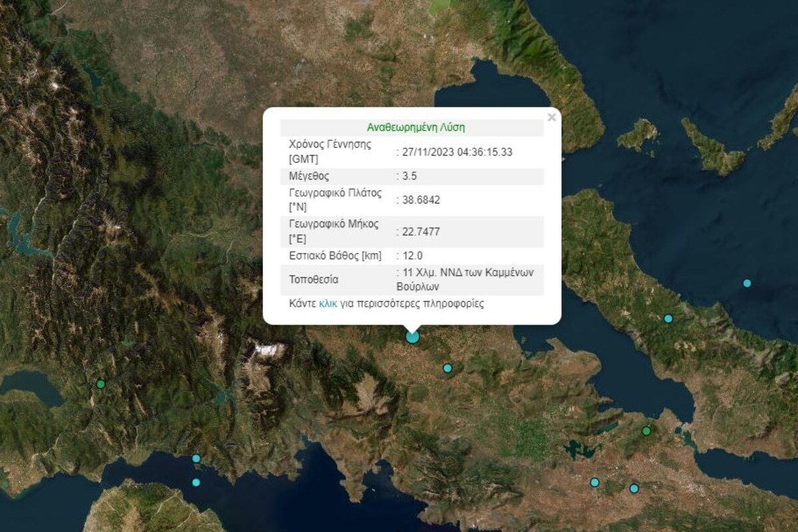The height and width of the screenshot is (532, 798).
Task: Click the large cyan epicenter marker under the popup
Action: [x=412, y=336]
